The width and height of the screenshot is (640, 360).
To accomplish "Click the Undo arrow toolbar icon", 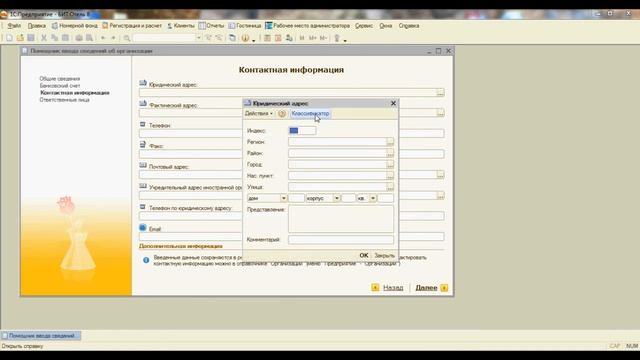I will (x=103, y=38).
